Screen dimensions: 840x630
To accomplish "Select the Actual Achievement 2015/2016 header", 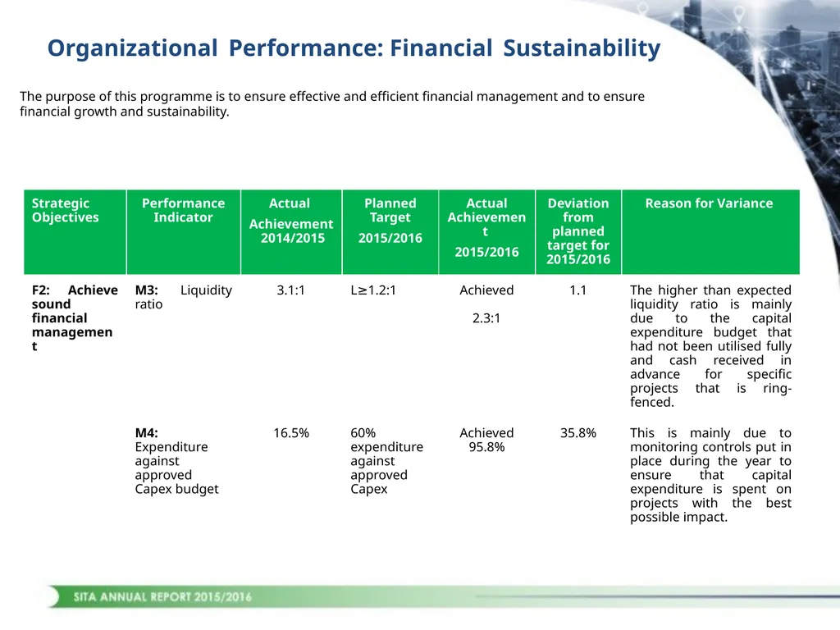I will pos(487,232).
